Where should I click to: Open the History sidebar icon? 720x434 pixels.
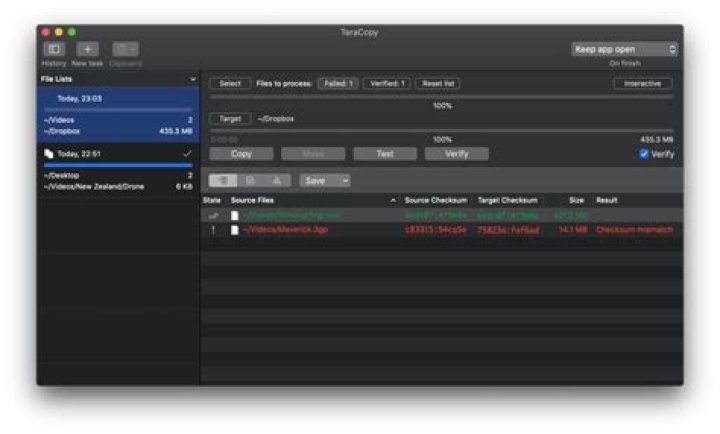tap(54, 49)
